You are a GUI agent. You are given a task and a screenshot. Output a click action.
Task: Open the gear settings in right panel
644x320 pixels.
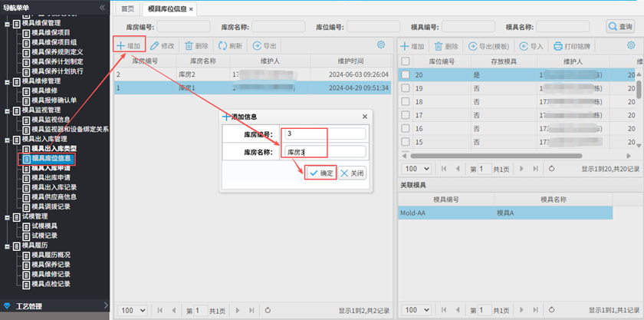630,46
